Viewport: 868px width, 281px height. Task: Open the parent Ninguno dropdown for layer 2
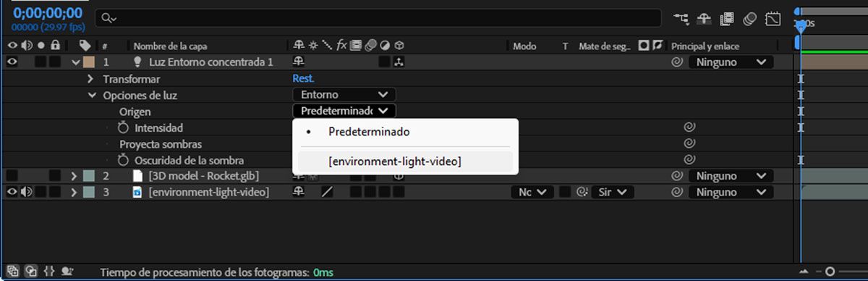point(731,176)
